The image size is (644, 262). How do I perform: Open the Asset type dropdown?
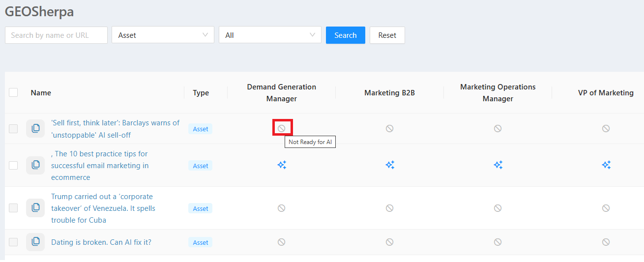[x=163, y=35]
